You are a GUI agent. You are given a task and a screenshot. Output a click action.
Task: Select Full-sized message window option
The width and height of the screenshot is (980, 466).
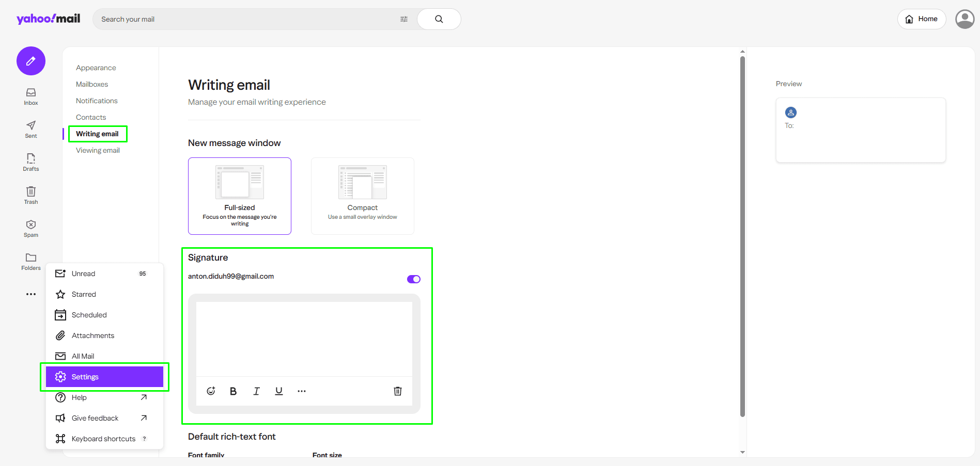240,196
